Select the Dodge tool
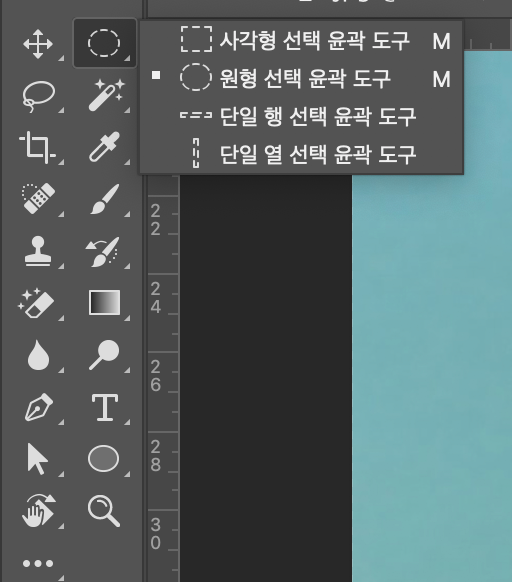 tap(104, 354)
